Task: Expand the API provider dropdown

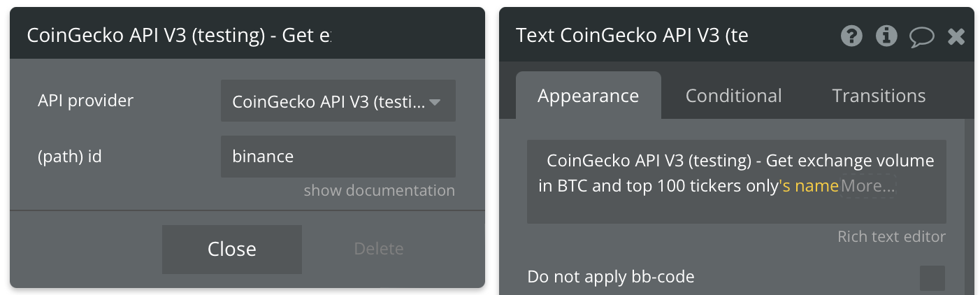Action: tap(338, 102)
